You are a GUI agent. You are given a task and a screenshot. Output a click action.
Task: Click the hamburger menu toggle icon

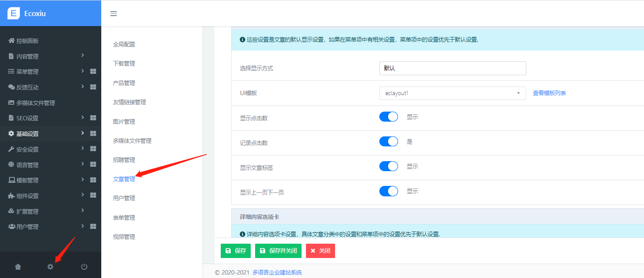click(x=113, y=13)
